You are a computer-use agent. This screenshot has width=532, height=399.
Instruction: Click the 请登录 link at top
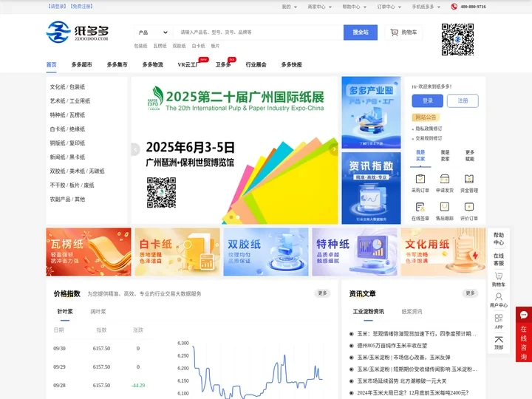point(57,7)
